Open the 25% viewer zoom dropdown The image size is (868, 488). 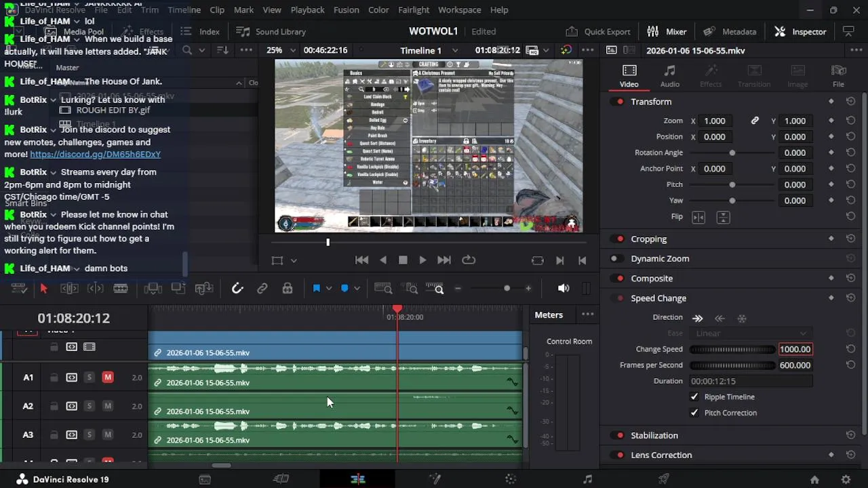coord(281,50)
